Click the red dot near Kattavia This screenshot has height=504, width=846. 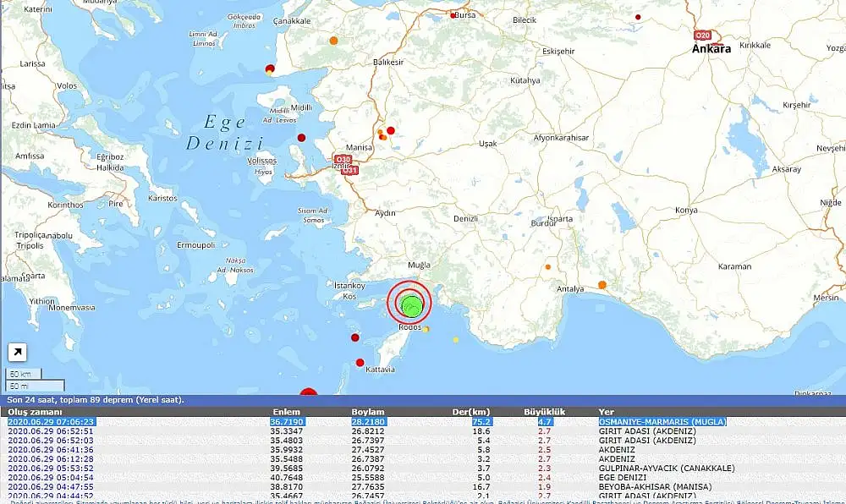point(360,363)
